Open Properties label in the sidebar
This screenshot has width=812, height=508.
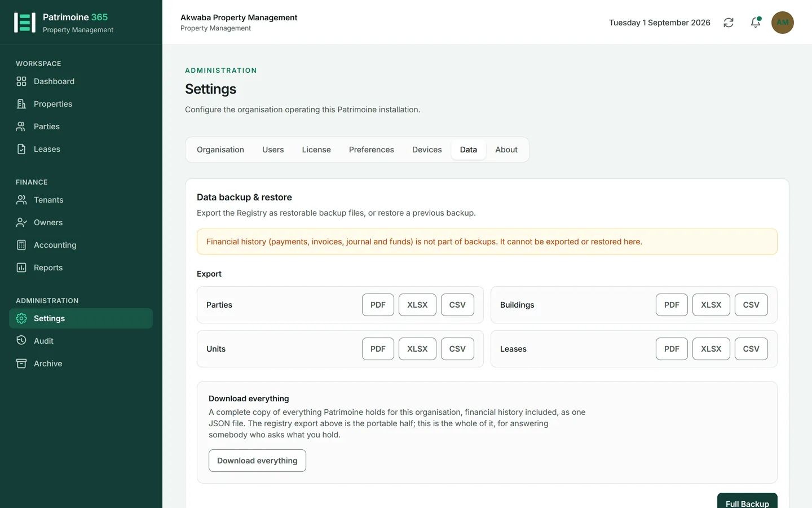(x=53, y=104)
